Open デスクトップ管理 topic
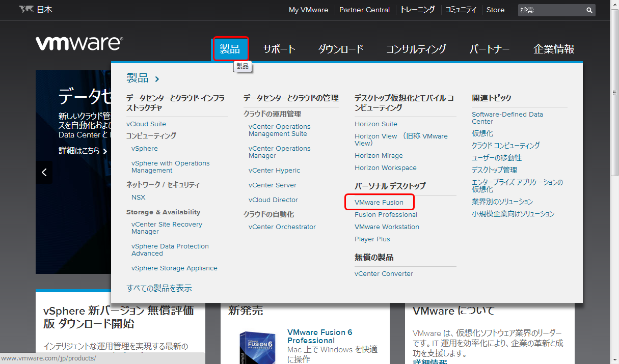The width and height of the screenshot is (619, 364). coord(494,170)
